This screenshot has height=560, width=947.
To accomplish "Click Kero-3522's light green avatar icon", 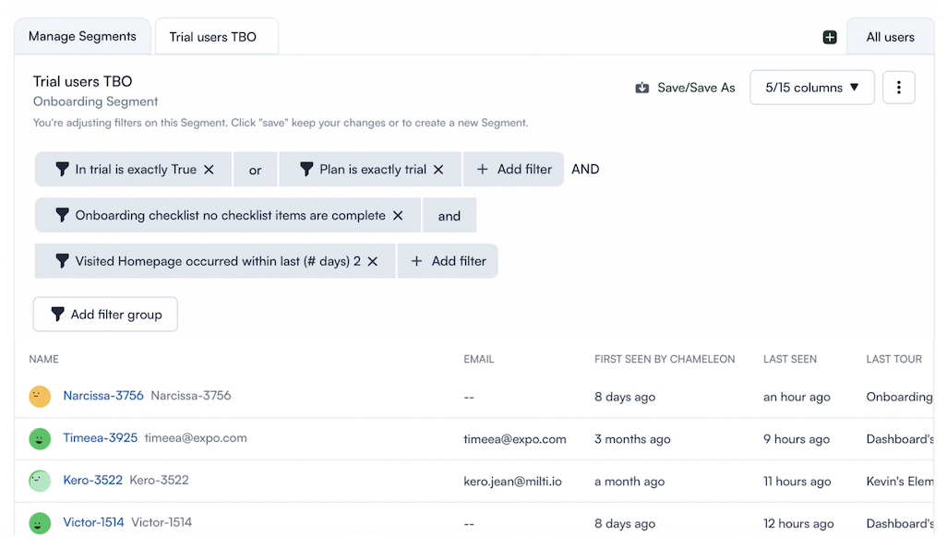I will [x=40, y=481].
